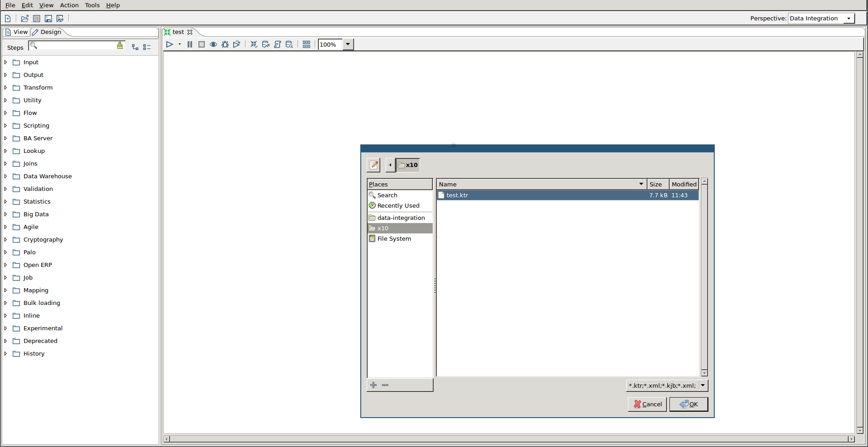Select Search in Places list
868x447 pixels.
400,195
